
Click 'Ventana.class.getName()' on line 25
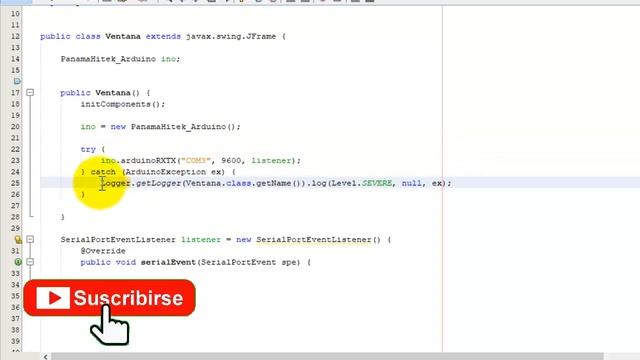243,183
